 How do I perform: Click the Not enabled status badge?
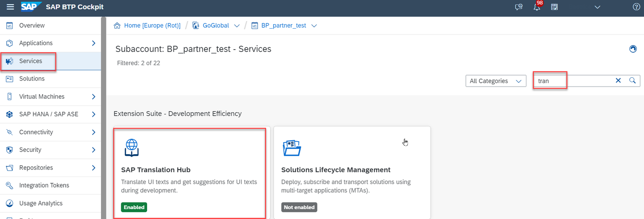299,207
